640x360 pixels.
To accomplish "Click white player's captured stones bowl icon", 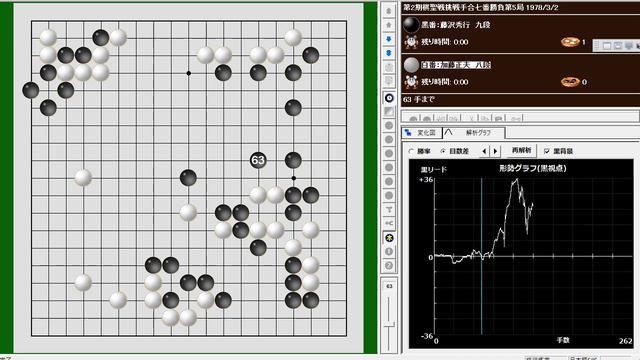I will click(570, 82).
